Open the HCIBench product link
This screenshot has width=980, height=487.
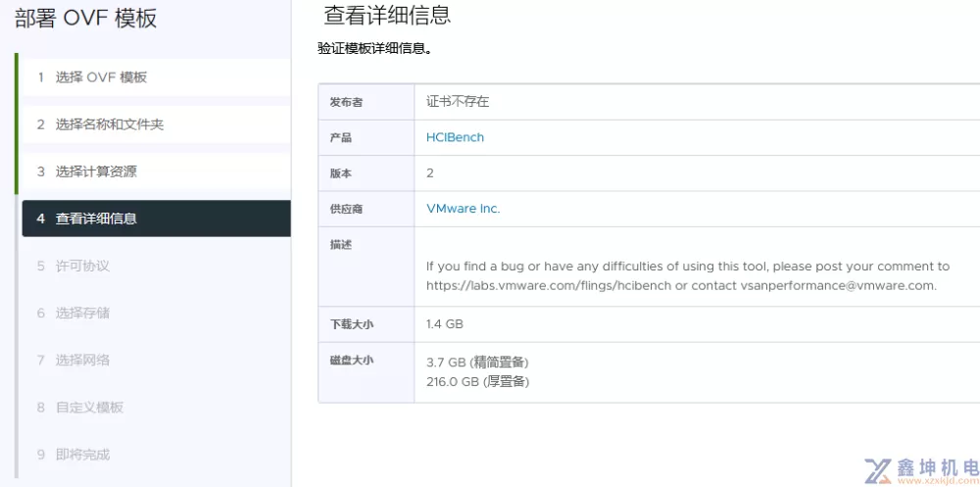click(x=455, y=137)
